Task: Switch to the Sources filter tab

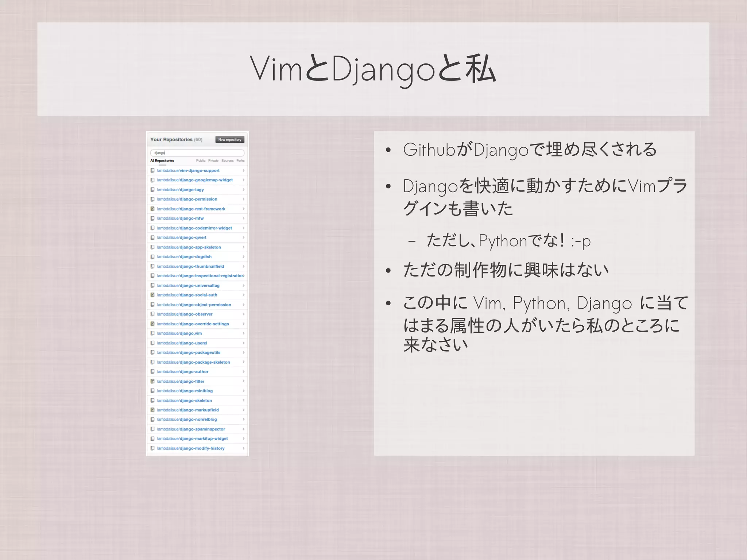Action: coord(227,161)
